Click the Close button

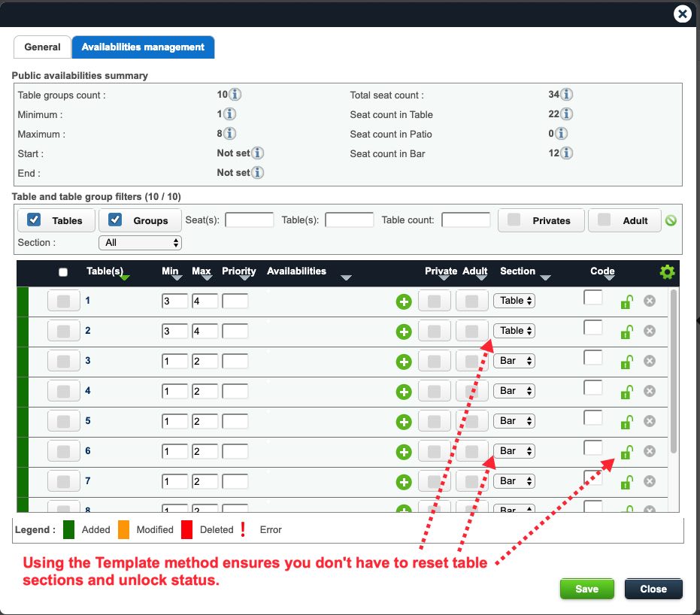coord(653,589)
